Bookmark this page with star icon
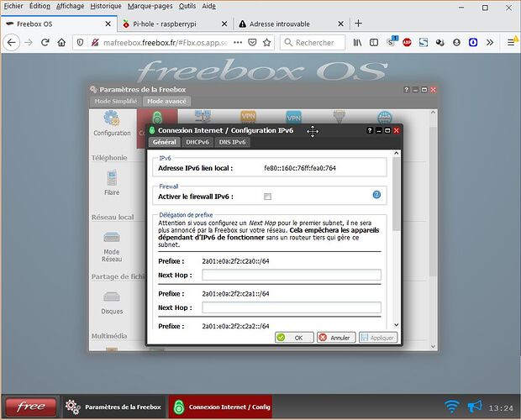521x420 pixels. click(267, 43)
